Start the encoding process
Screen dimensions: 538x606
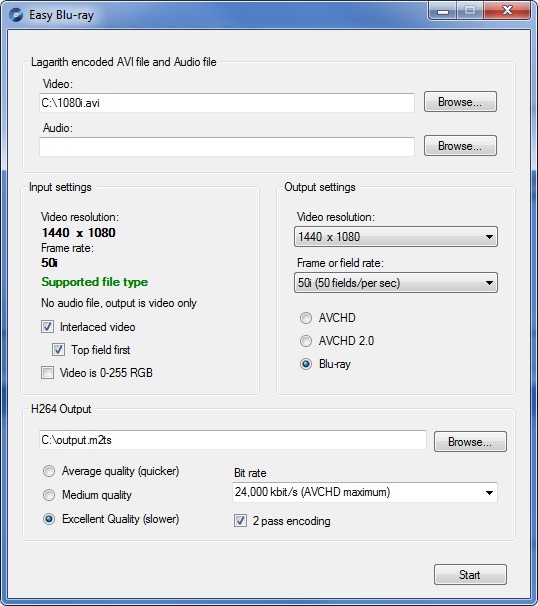tap(470, 575)
